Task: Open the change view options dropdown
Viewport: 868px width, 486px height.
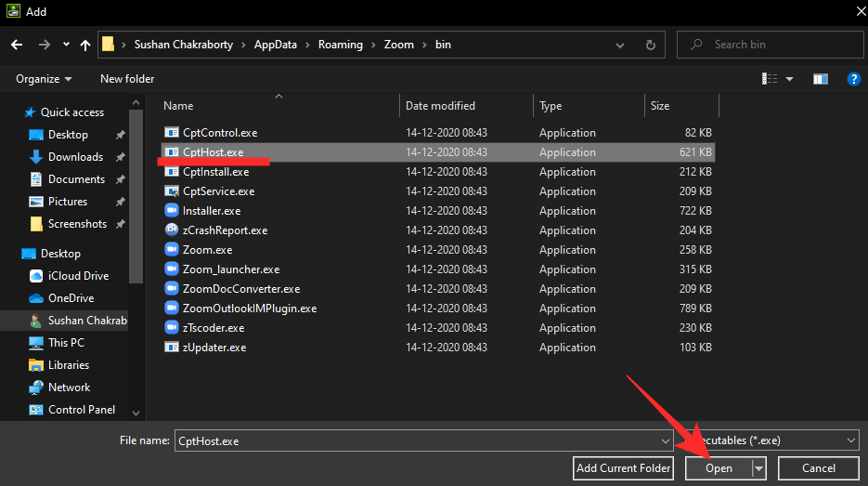Action: pos(790,80)
